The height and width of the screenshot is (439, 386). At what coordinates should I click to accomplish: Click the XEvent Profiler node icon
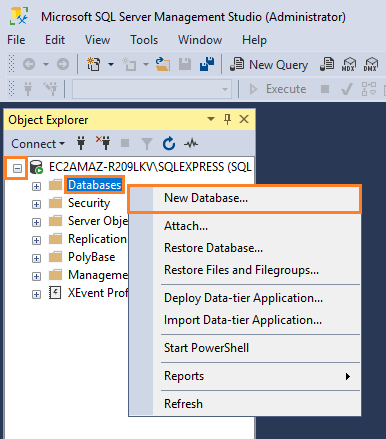[x=55, y=293]
